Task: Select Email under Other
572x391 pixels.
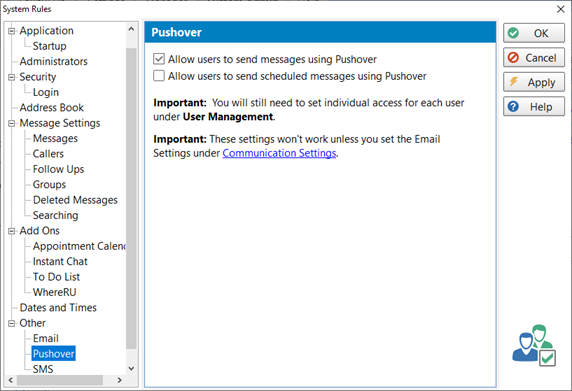Action: click(46, 338)
